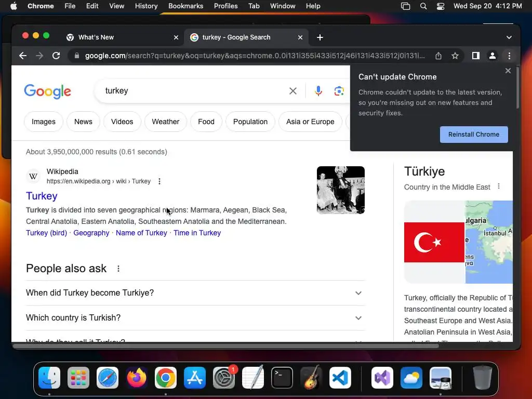Image resolution: width=532 pixels, height=399 pixels.
Task: Open Launchpad in the dock
Action: click(78, 378)
